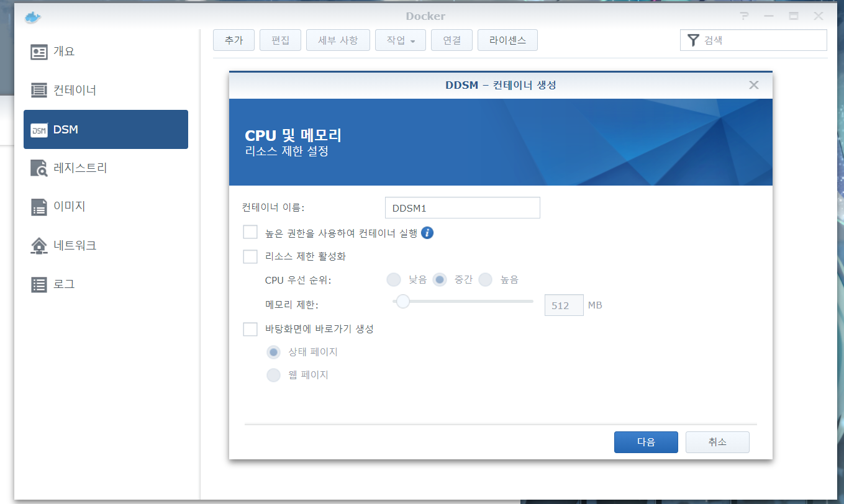Enable 높은 권한을 사용하여 컨테이너 실행 checkbox
The height and width of the screenshot is (504, 844).
click(x=250, y=232)
